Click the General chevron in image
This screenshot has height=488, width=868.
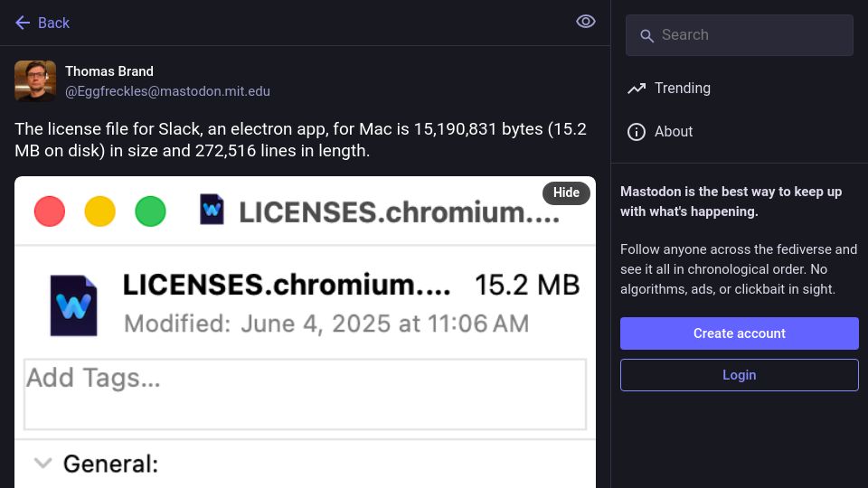point(42,463)
